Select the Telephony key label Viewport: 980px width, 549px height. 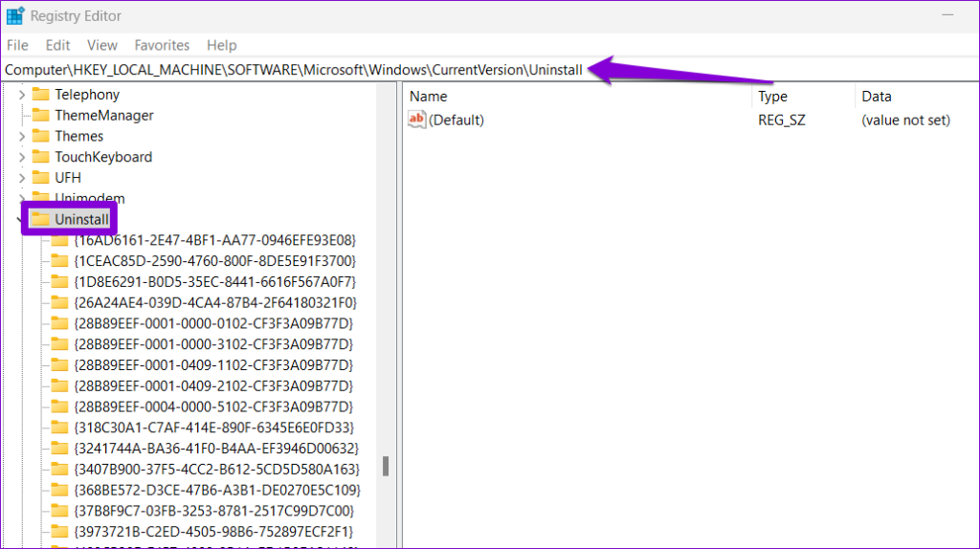pyautogui.click(x=87, y=95)
